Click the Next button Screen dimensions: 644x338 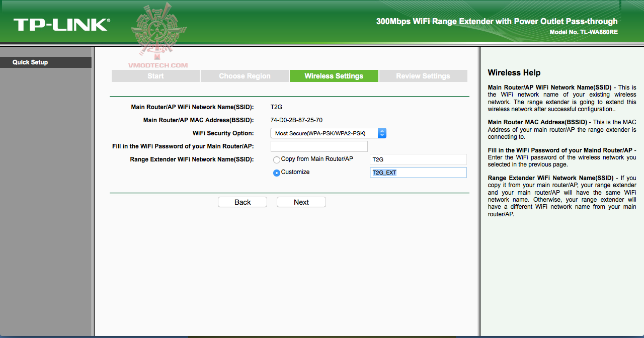[301, 202]
